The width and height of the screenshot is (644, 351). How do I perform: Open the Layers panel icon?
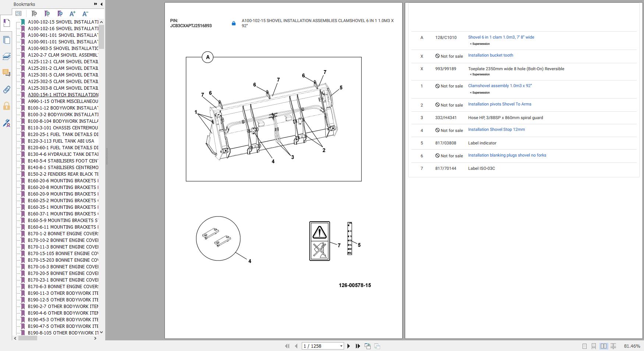(x=6, y=56)
